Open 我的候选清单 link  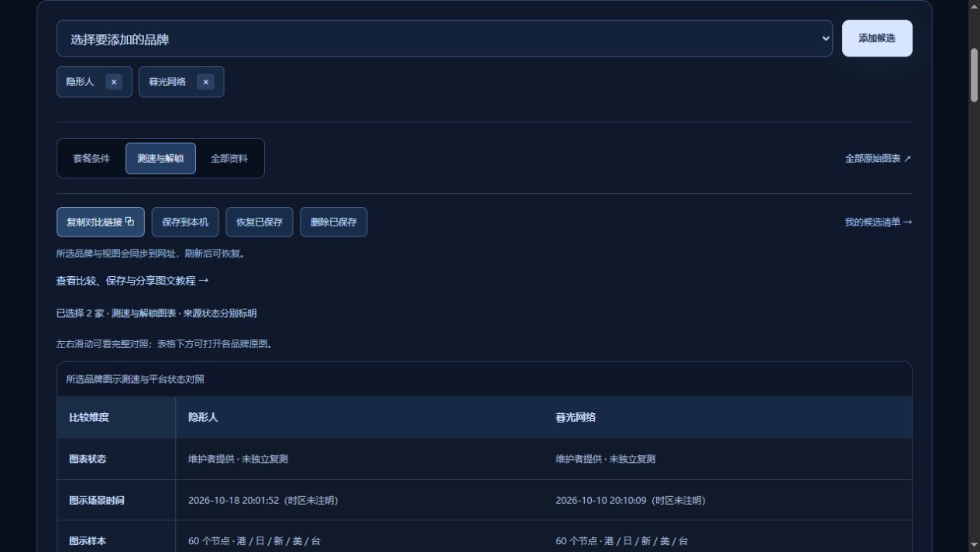pyautogui.click(x=879, y=223)
